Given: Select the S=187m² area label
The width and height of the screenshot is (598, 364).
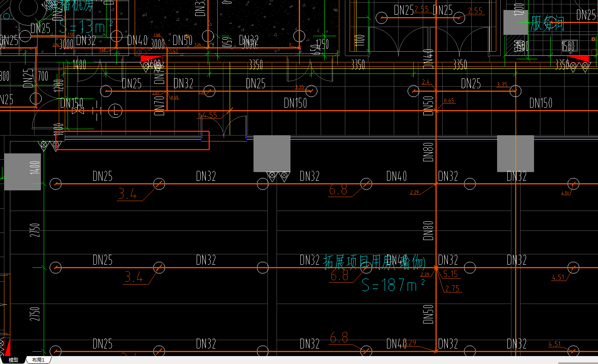Looking at the screenshot, I should [393, 285].
